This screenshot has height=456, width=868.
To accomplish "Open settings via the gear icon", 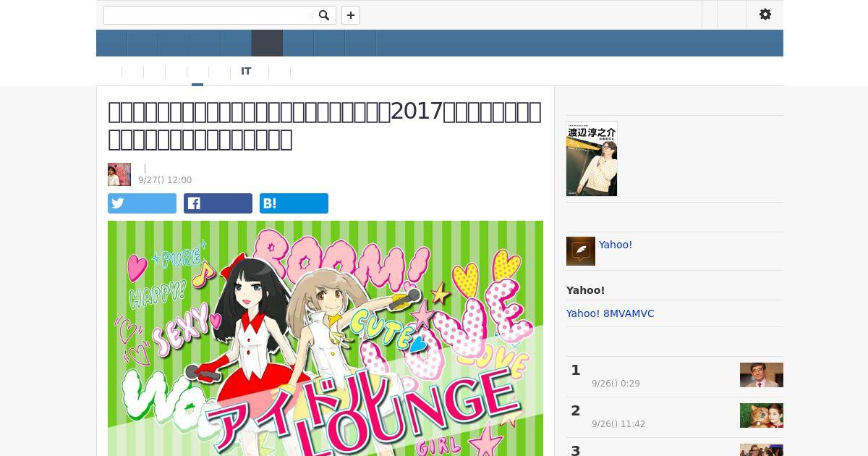I will [x=765, y=14].
